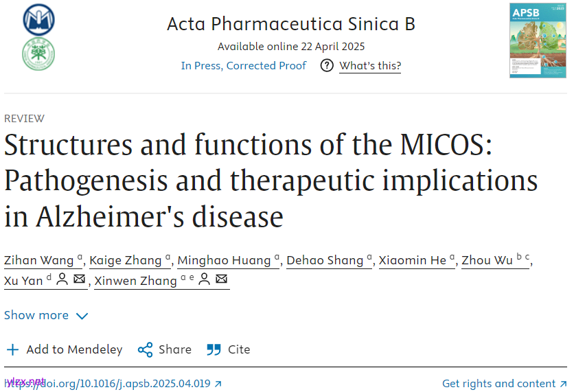The width and height of the screenshot is (574, 392).
Task: Select author Zihan Wang
Action: click(x=38, y=260)
